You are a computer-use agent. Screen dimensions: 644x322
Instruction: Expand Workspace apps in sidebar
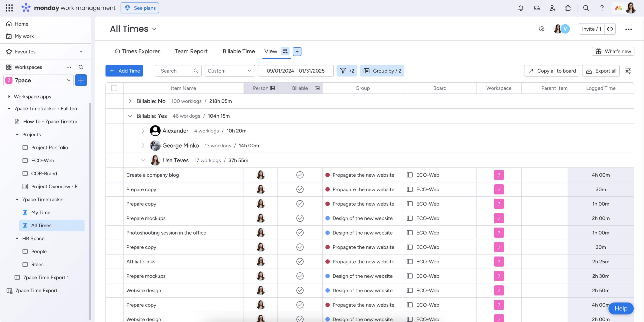tap(9, 97)
